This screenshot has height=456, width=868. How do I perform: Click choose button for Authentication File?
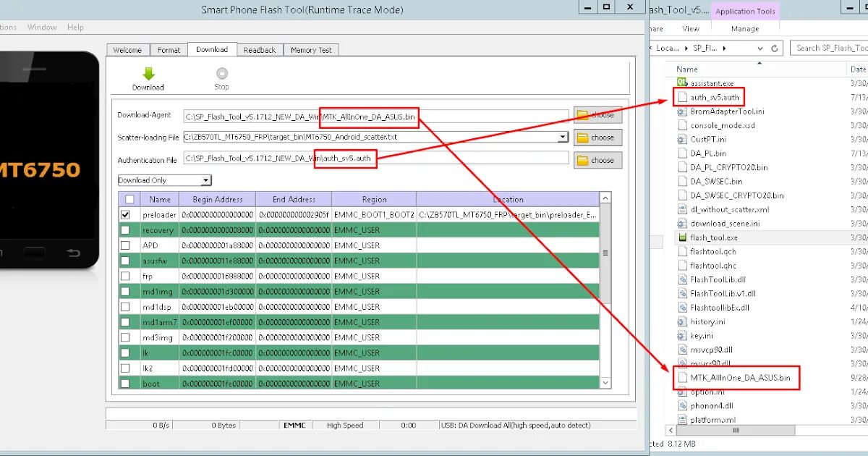tap(598, 160)
